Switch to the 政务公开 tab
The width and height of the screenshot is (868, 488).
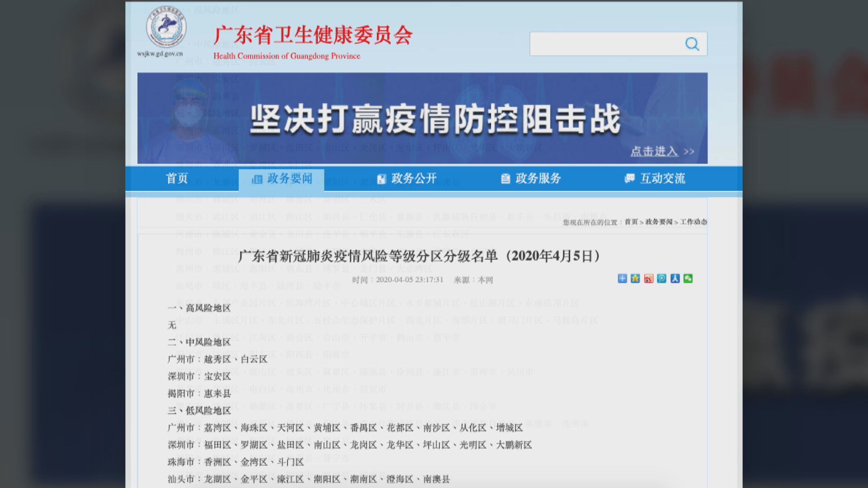coord(407,179)
